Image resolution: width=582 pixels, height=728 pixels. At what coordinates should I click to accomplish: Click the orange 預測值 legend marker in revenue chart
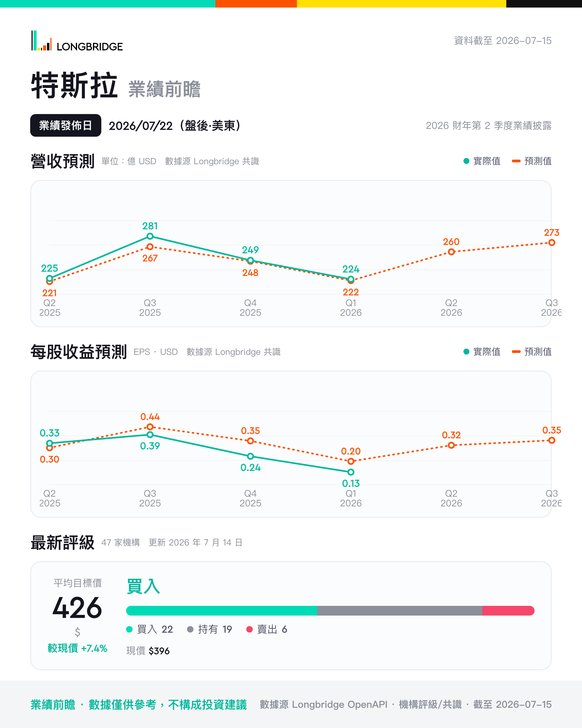(x=516, y=161)
